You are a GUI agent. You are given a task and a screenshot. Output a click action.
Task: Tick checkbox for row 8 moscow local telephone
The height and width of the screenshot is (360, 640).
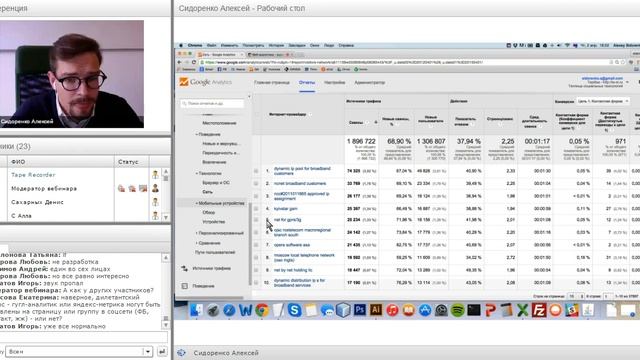[256, 258]
